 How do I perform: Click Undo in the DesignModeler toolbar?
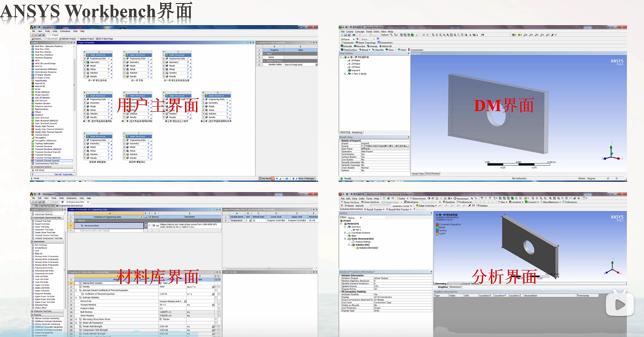363,35
